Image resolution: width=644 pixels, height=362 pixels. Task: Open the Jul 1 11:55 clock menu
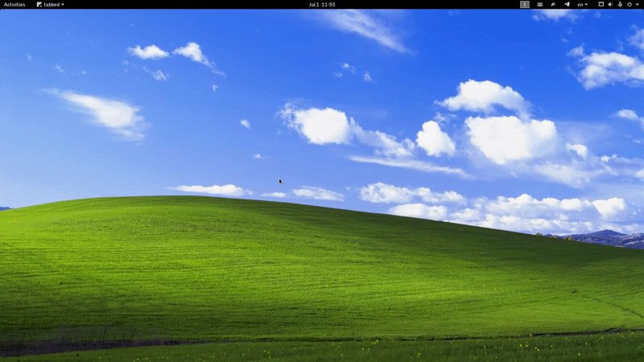click(x=322, y=5)
